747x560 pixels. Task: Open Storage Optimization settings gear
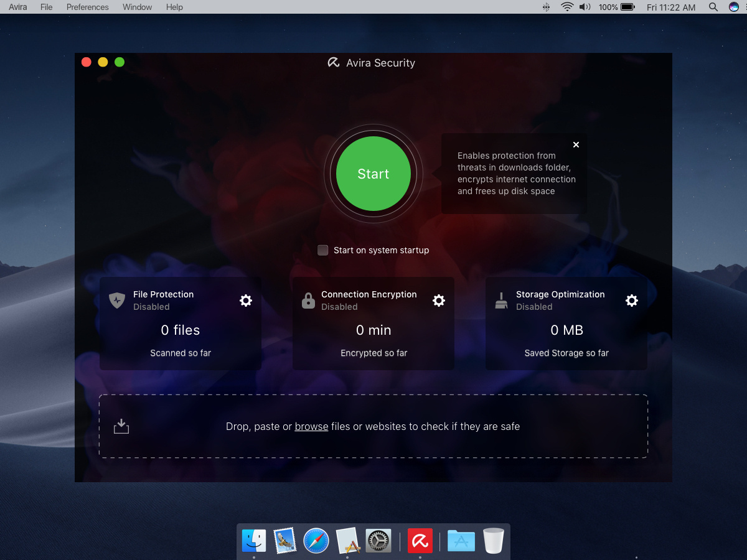tap(632, 301)
